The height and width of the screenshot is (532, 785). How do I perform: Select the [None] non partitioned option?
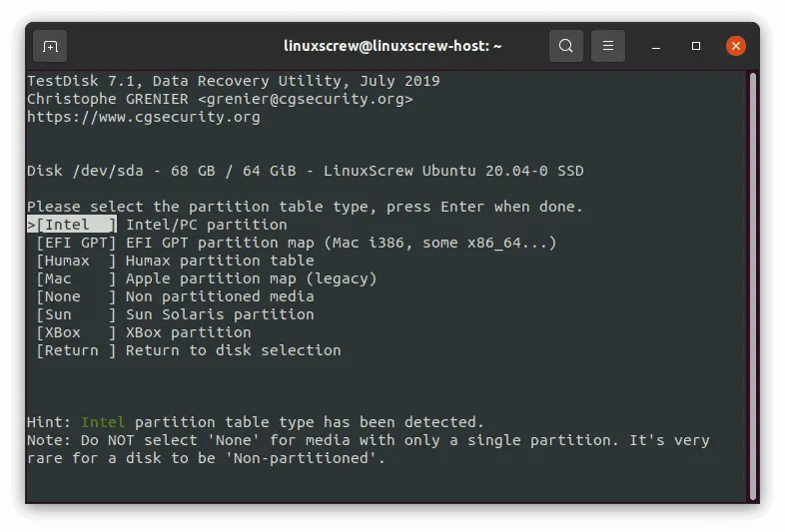pyautogui.click(x=76, y=296)
